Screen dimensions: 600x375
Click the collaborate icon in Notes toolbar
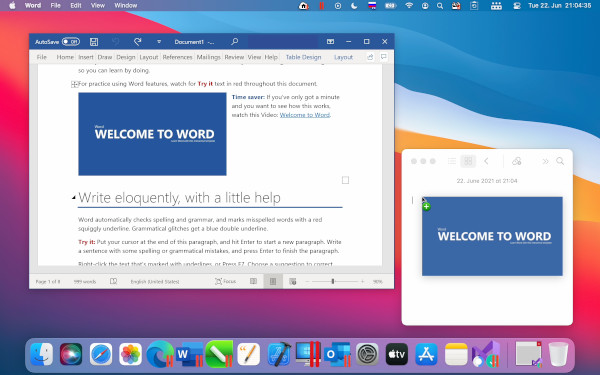pos(517,161)
